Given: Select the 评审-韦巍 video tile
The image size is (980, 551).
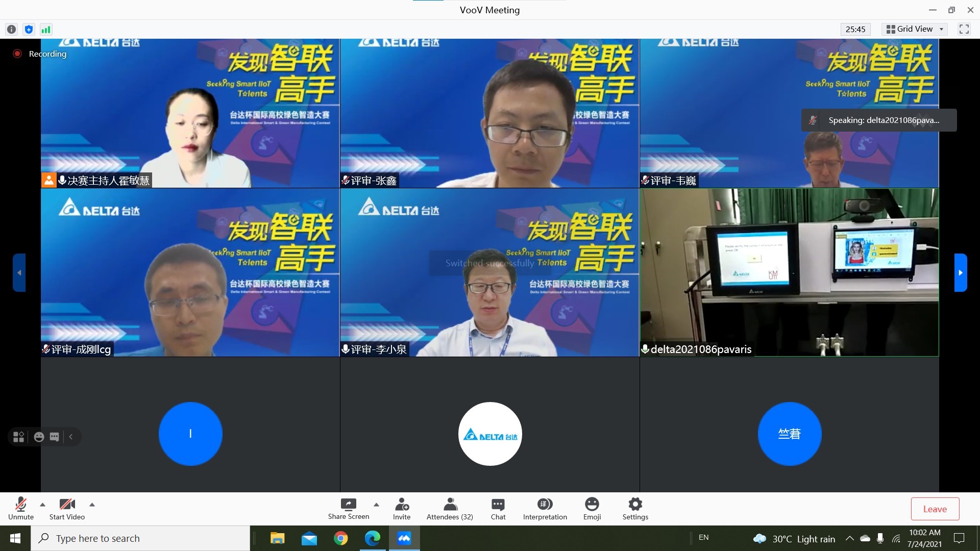Looking at the screenshot, I should 789,113.
